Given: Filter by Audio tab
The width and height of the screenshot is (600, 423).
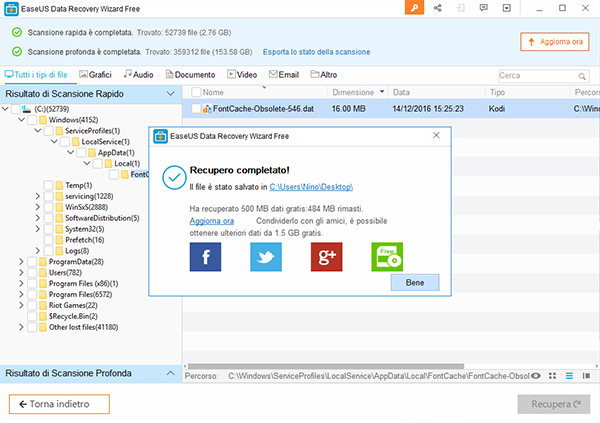Looking at the screenshot, I should pyautogui.click(x=139, y=75).
